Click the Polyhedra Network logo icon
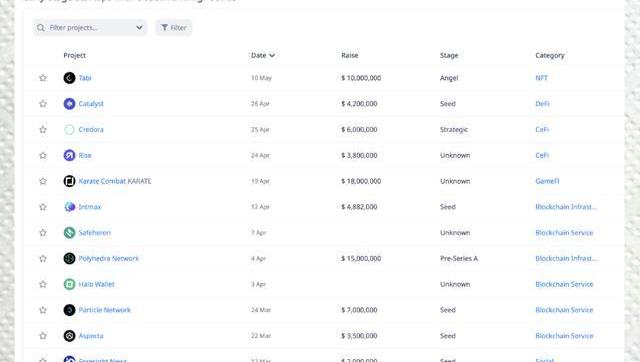This screenshot has width=640, height=362. click(69, 258)
